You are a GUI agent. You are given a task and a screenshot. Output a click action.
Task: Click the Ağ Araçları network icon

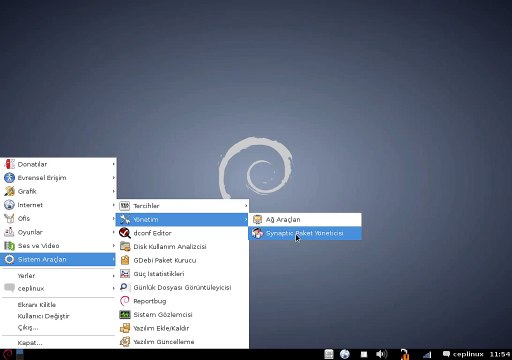[257, 219]
